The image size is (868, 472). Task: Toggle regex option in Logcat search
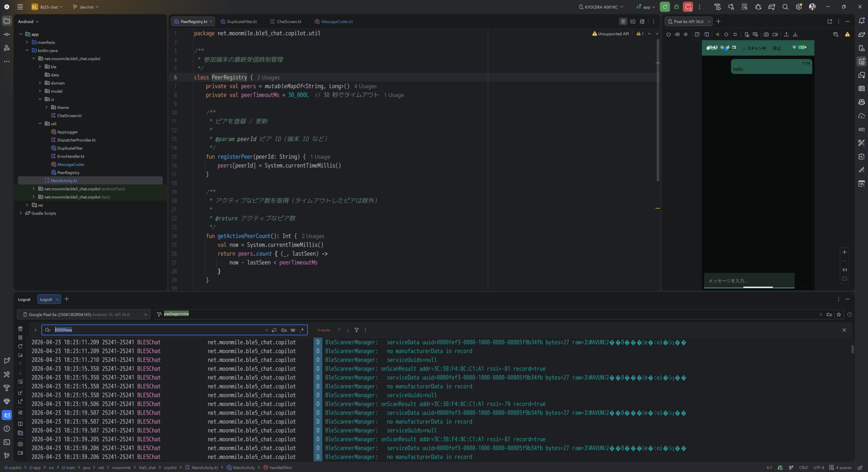pos(302,330)
